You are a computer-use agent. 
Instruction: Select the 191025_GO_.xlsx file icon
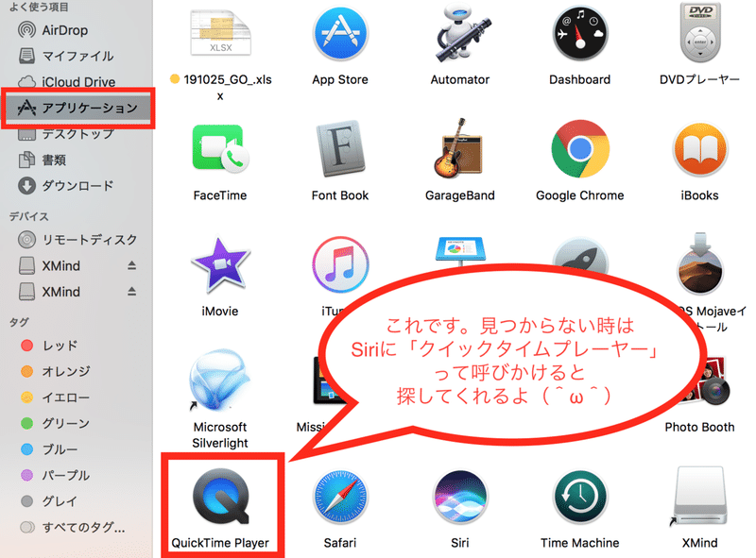click(220, 32)
